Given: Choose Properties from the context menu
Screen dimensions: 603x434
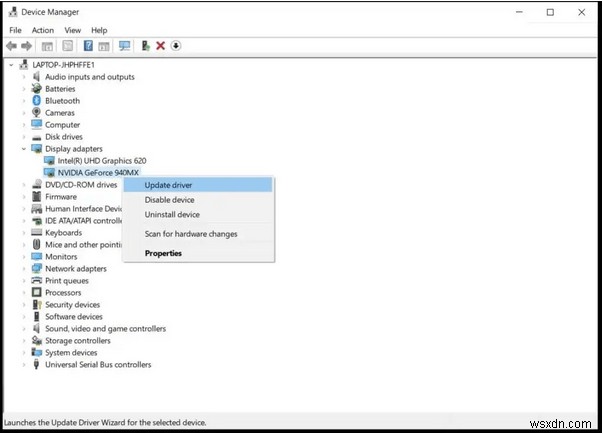Looking at the screenshot, I should [198, 253].
